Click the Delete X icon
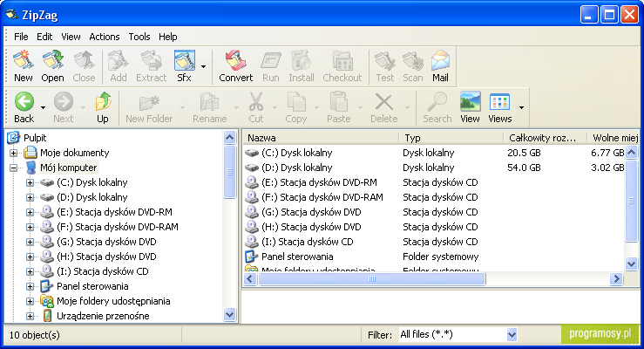Screen dimensions: 644x349 pyautogui.click(x=384, y=101)
